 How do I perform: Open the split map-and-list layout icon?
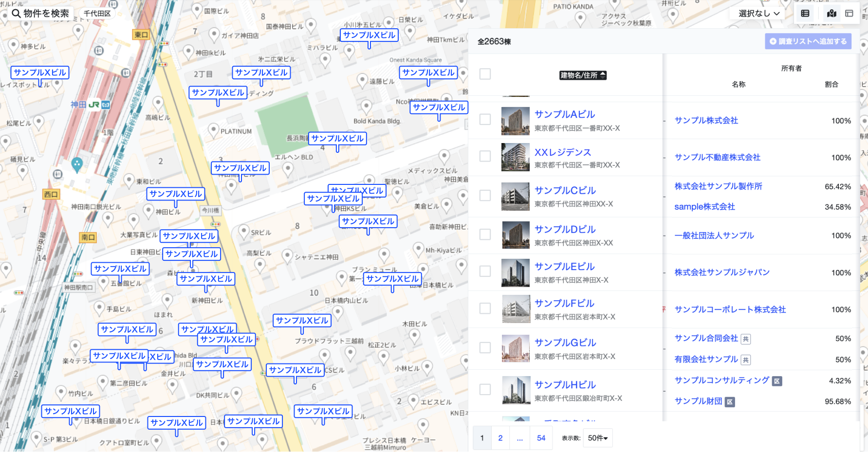pos(849,13)
